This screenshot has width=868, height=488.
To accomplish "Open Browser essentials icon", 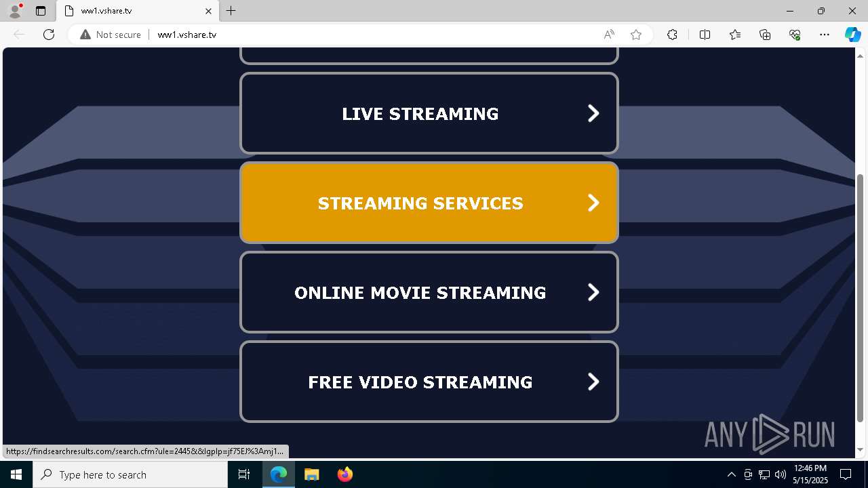I will [x=795, y=35].
